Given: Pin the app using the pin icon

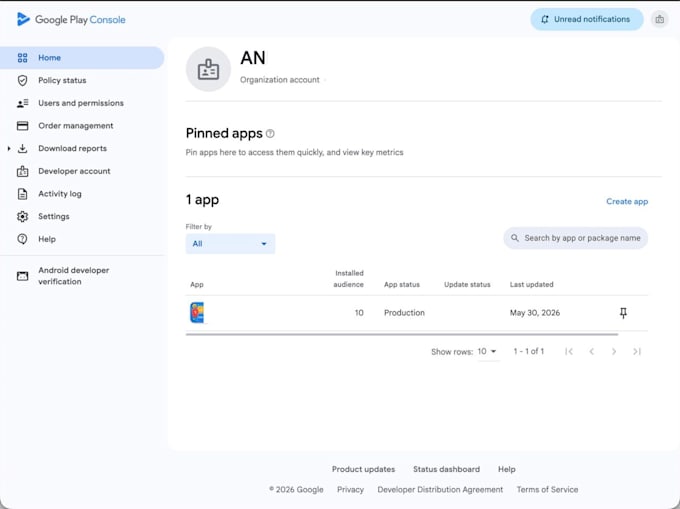Looking at the screenshot, I should (x=623, y=313).
